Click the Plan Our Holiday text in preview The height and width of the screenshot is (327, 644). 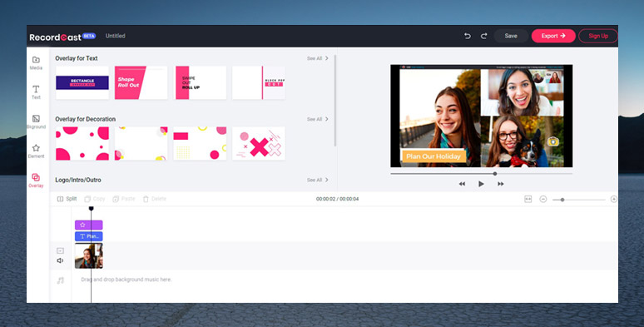coord(433,156)
